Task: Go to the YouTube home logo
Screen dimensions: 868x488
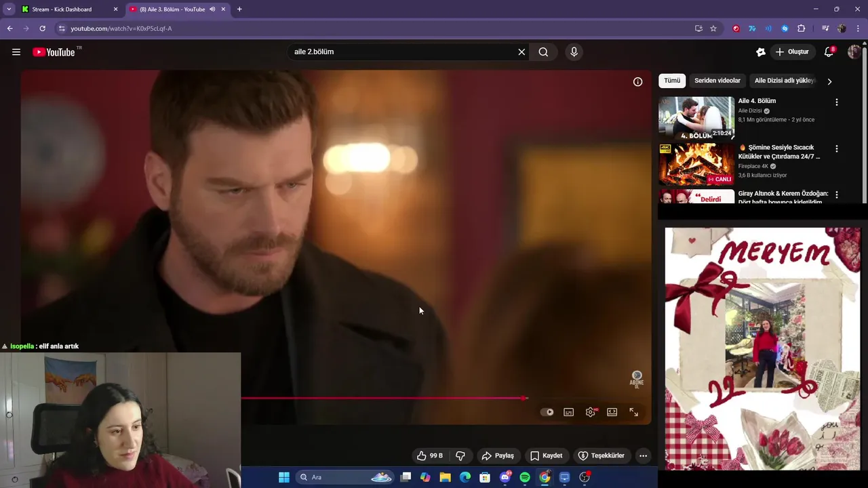Action: 54,52
